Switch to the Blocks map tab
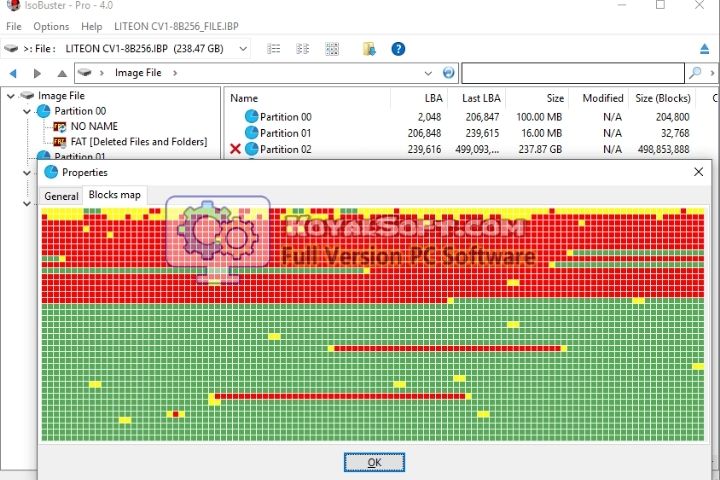 pyautogui.click(x=114, y=195)
